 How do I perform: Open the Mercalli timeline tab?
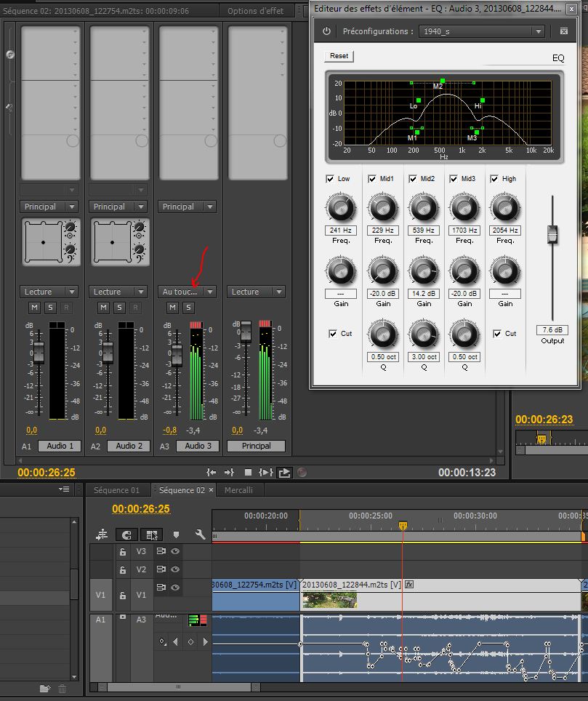(238, 490)
